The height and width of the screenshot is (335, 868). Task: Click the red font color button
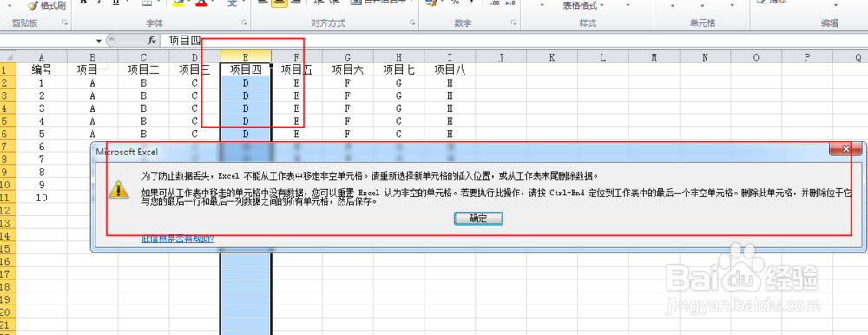[x=201, y=3]
